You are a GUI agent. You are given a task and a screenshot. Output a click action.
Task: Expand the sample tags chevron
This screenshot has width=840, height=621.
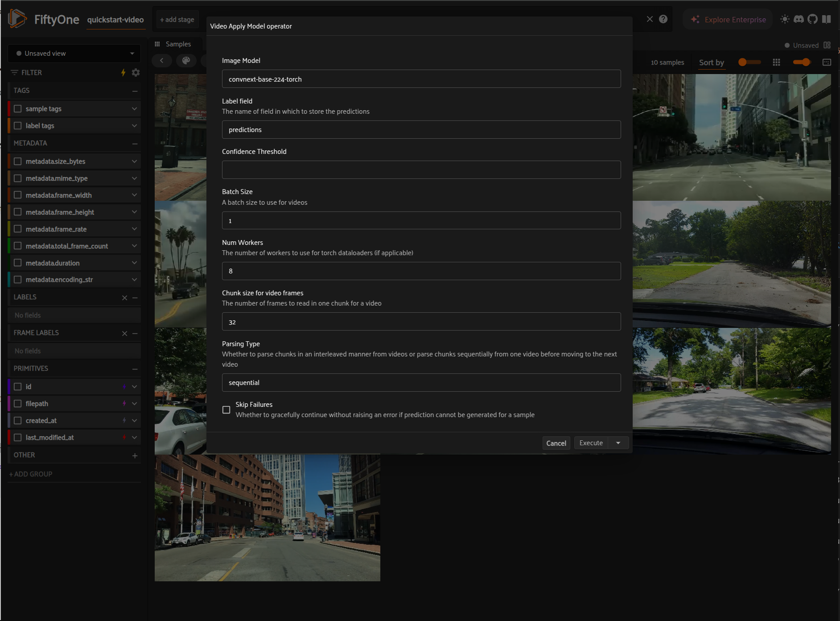(134, 109)
